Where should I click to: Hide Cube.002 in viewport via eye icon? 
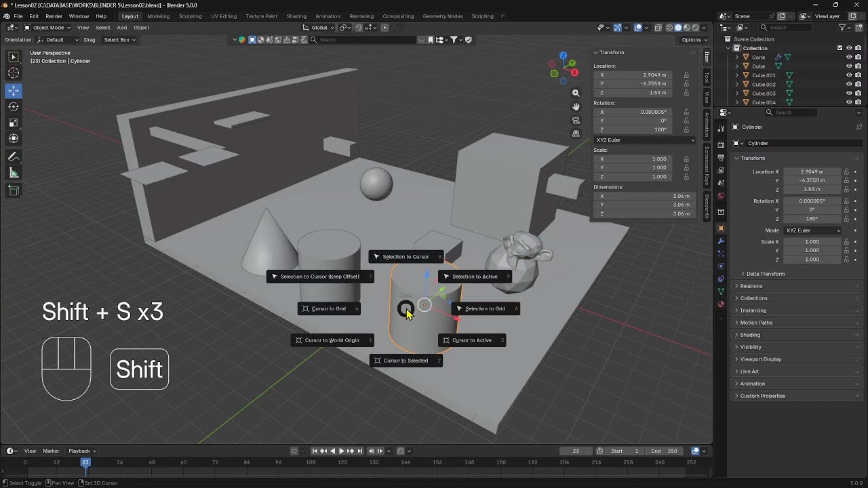pos(849,85)
